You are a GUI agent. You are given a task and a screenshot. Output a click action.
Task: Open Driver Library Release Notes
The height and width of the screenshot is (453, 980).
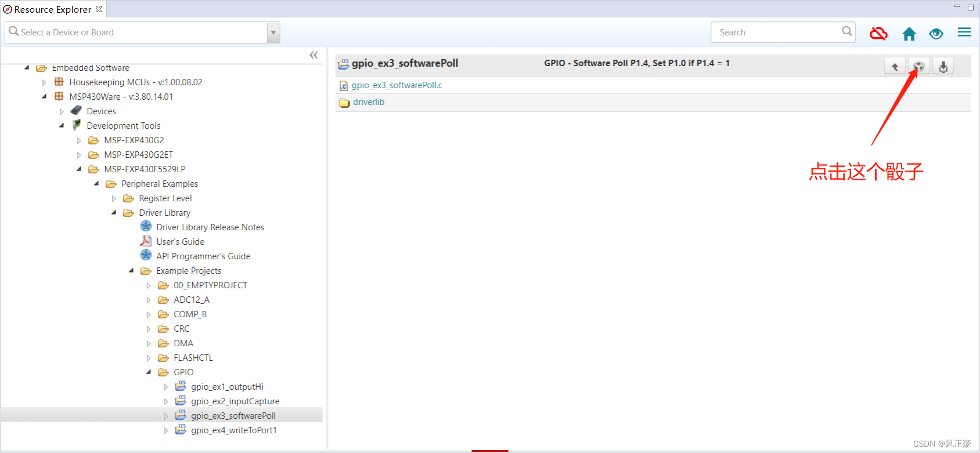coord(210,227)
